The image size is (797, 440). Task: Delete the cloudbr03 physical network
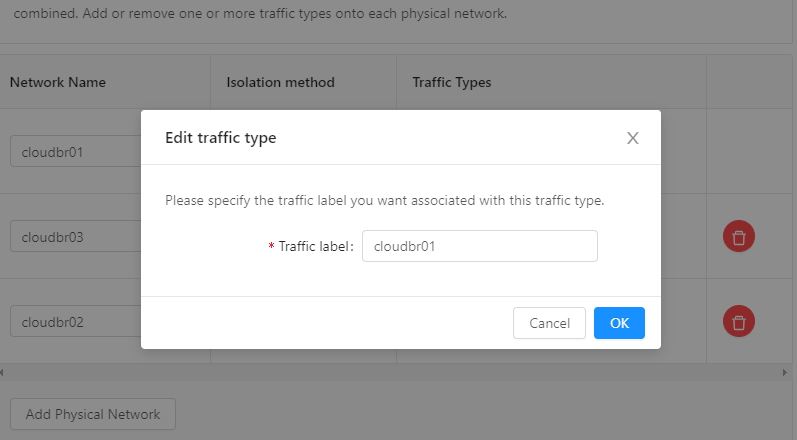739,236
